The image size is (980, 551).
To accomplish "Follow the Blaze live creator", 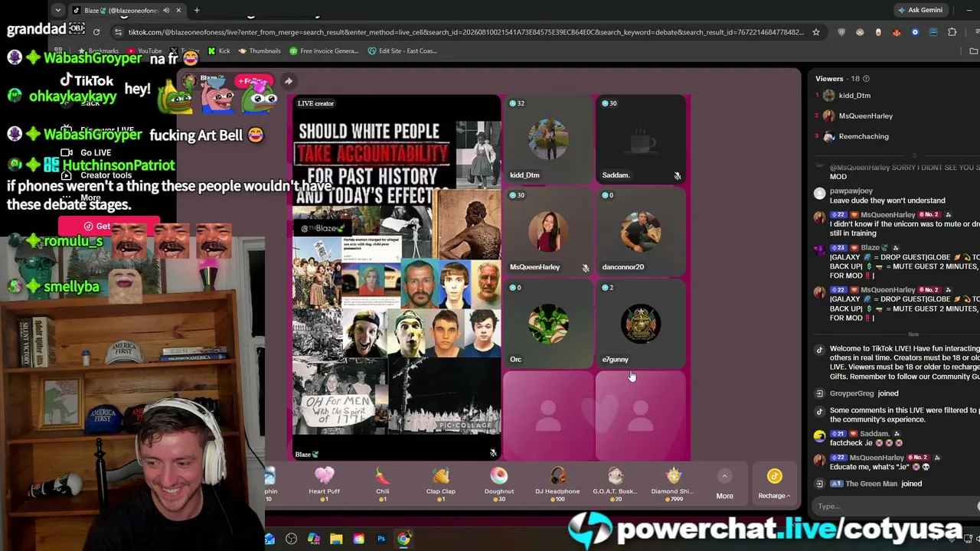I will click(253, 81).
